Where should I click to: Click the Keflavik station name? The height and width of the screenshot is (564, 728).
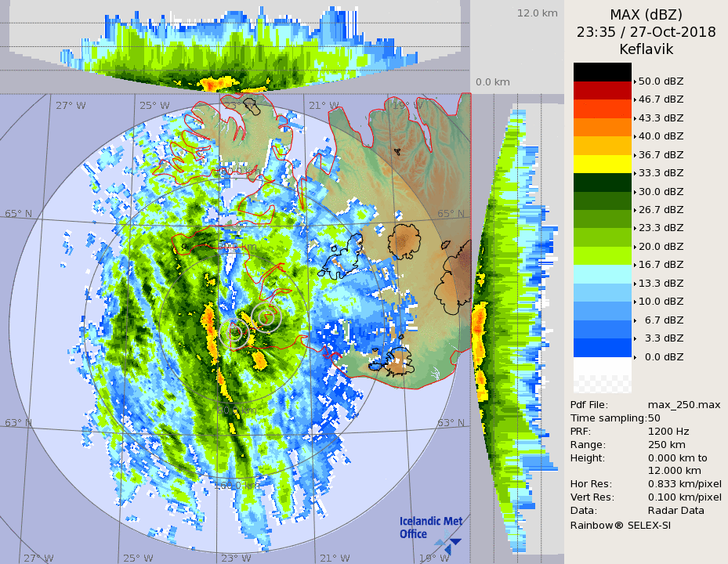[646, 49]
